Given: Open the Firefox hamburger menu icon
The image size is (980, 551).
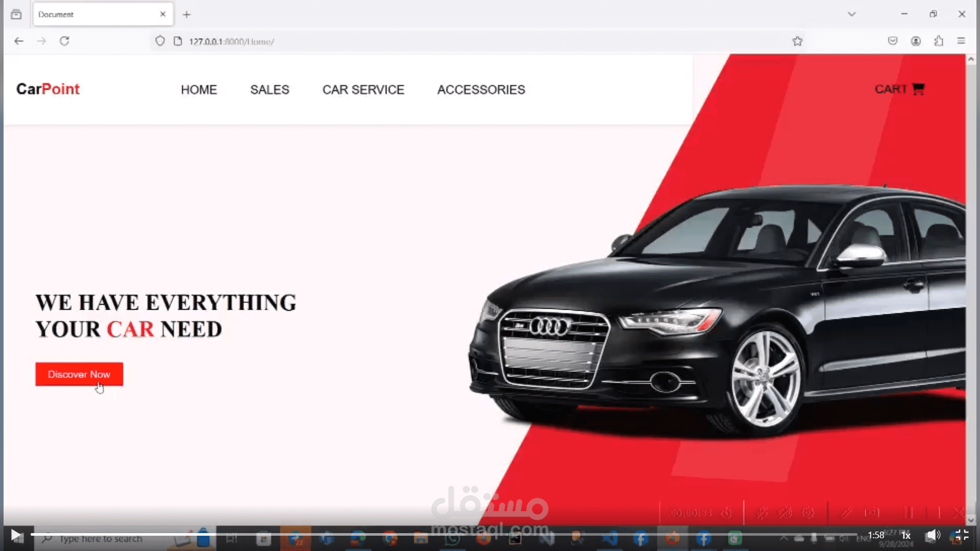Looking at the screenshot, I should coord(962,41).
